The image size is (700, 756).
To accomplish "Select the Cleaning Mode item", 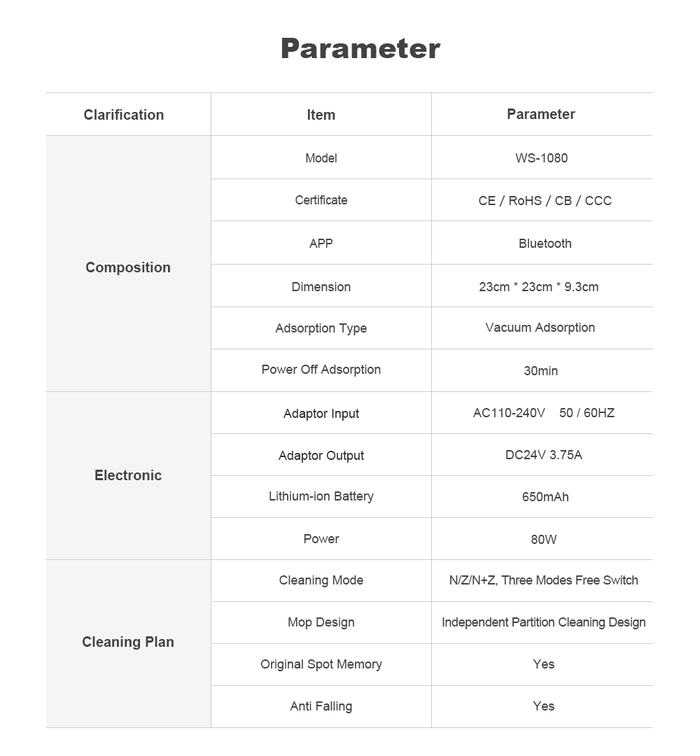I will tap(321, 580).
